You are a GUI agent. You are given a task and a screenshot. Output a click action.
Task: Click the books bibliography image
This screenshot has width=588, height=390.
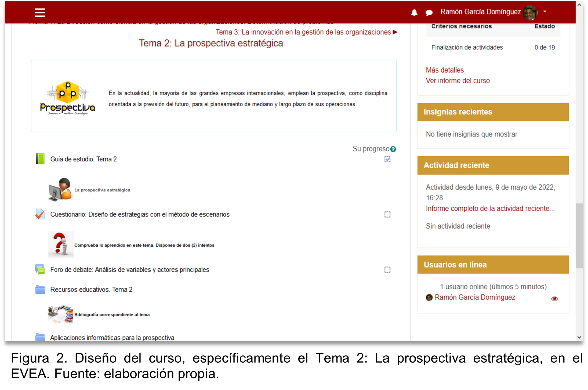click(x=61, y=314)
